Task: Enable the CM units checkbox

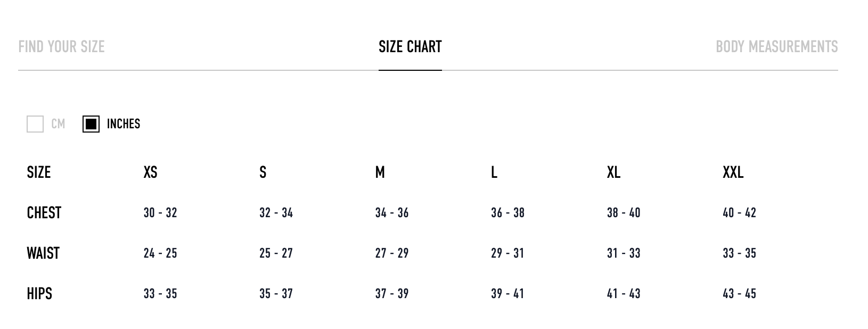Action: click(35, 124)
